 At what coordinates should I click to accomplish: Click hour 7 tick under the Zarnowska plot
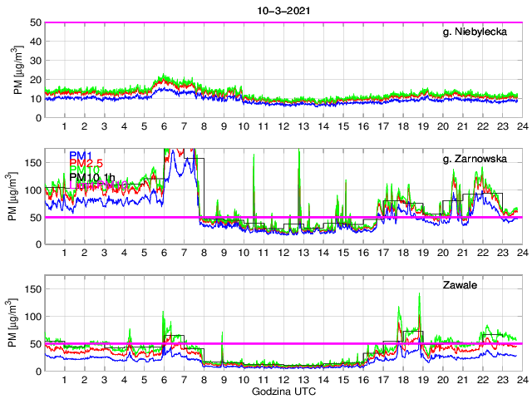point(184,253)
